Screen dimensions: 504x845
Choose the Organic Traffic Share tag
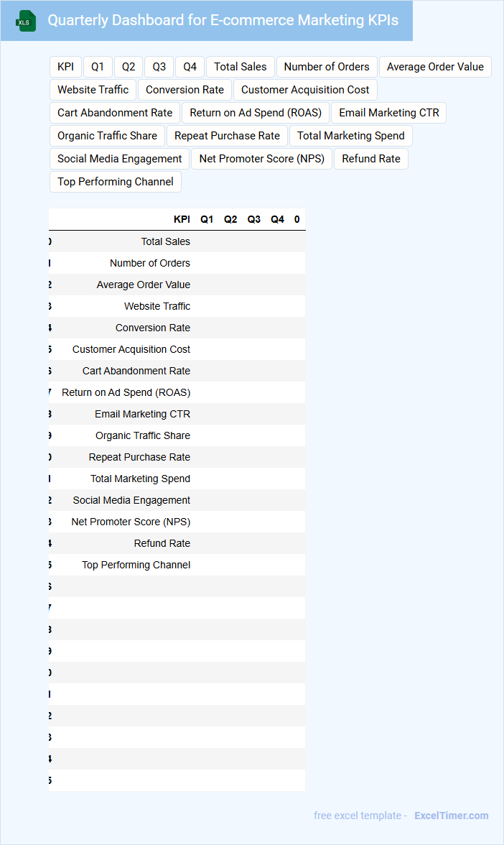click(107, 136)
